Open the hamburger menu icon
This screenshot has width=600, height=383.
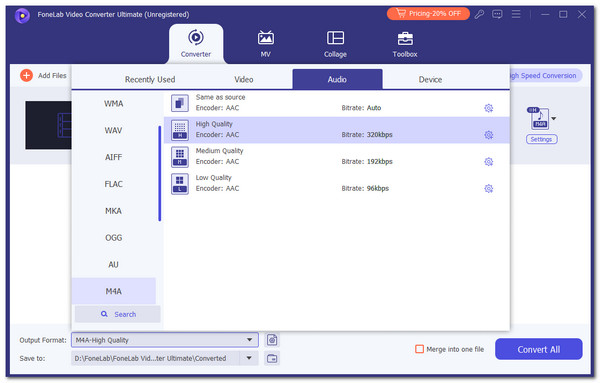[516, 15]
